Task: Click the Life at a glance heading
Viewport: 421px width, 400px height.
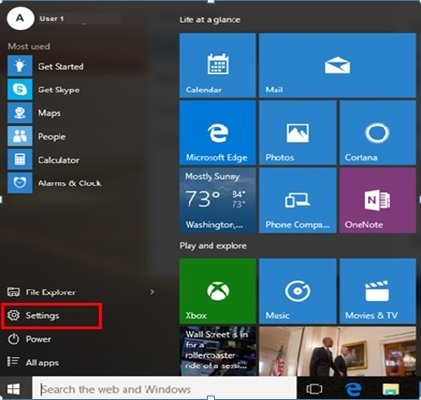Action: pyautogui.click(x=210, y=20)
